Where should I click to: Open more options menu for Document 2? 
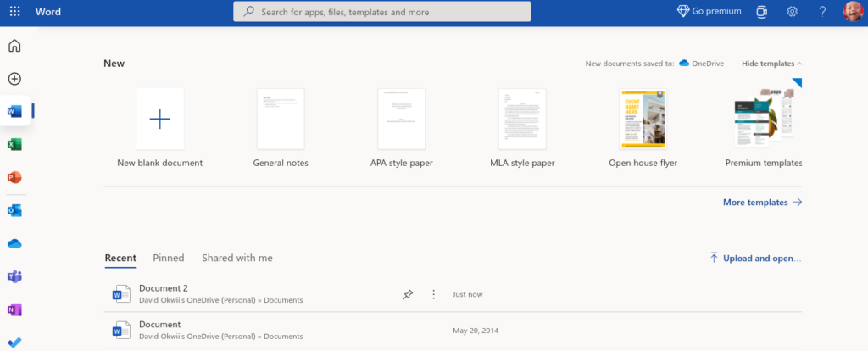pyautogui.click(x=433, y=294)
